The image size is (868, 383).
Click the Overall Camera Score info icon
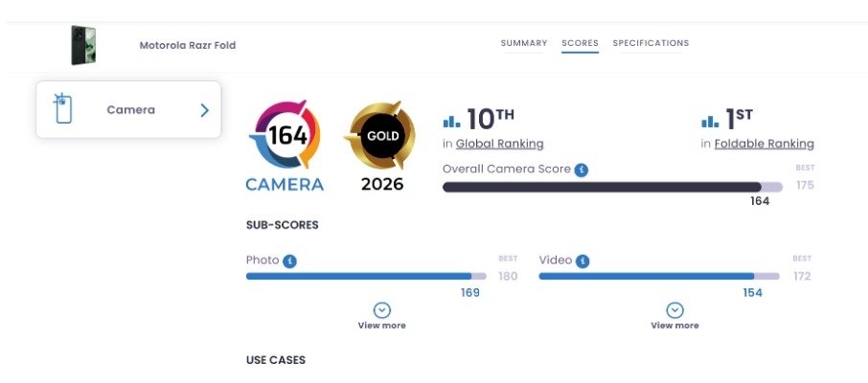[x=581, y=170]
